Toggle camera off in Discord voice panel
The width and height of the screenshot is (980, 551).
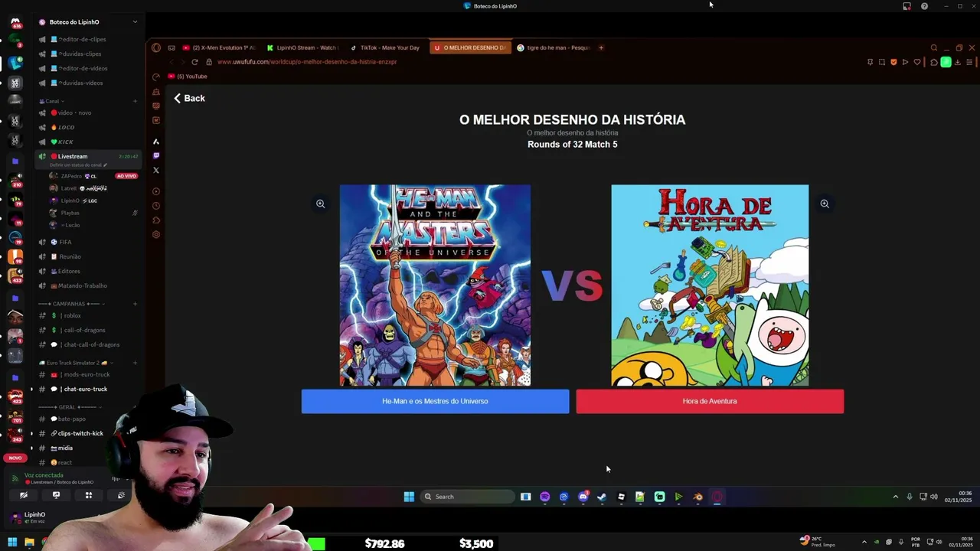click(24, 495)
